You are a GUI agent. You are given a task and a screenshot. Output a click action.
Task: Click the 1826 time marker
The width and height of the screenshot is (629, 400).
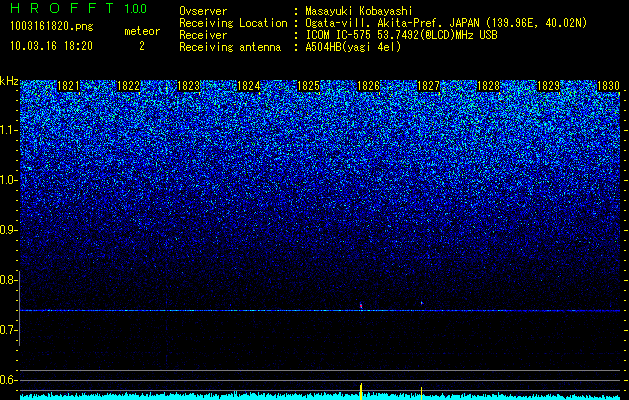click(x=368, y=86)
